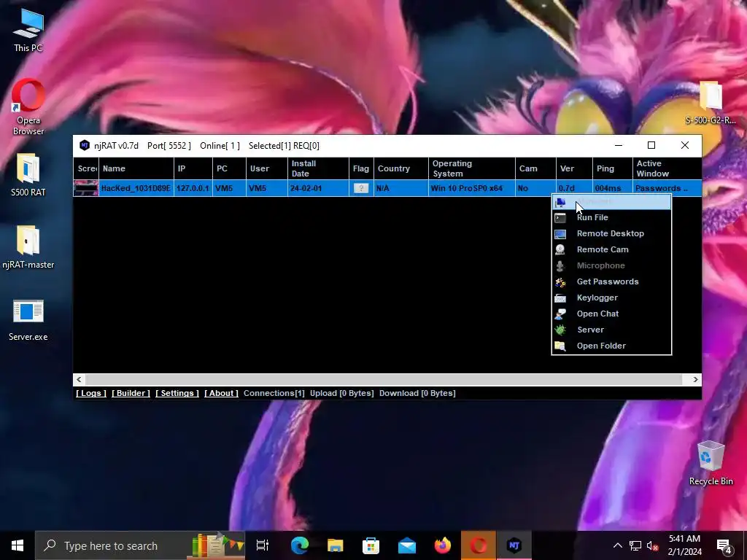Click the Cam column header
Image resolution: width=747 pixels, height=560 pixels.
[535, 168]
